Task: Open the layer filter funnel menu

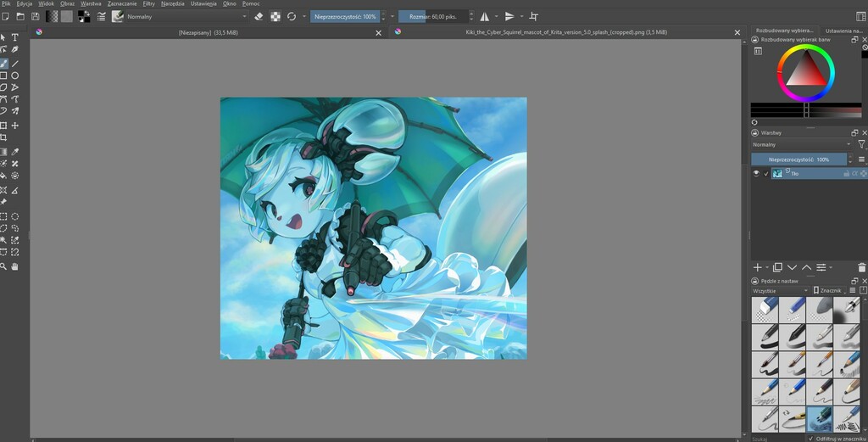Action: 862,144
